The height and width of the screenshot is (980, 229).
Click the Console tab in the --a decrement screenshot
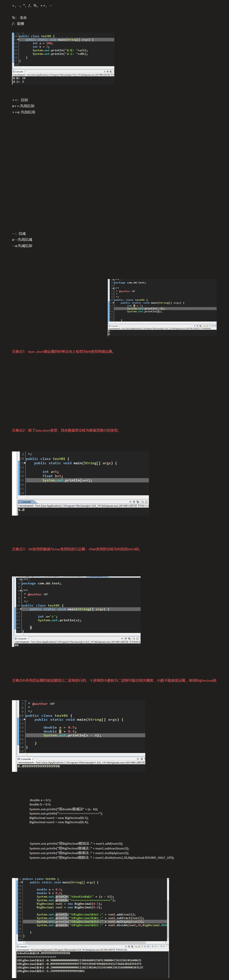[x=114, y=326]
